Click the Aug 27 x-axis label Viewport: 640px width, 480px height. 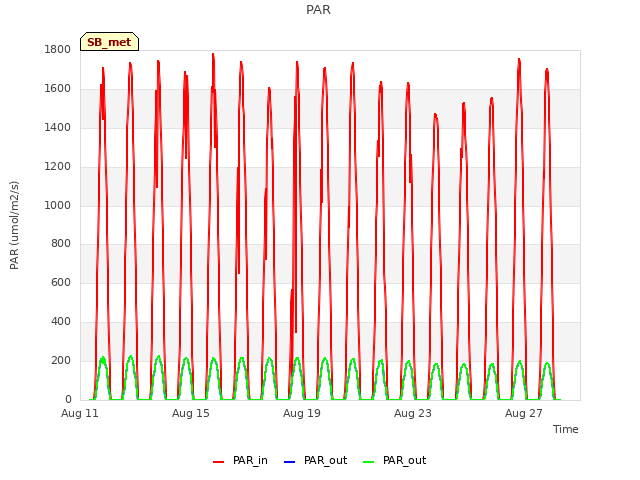tap(524, 413)
